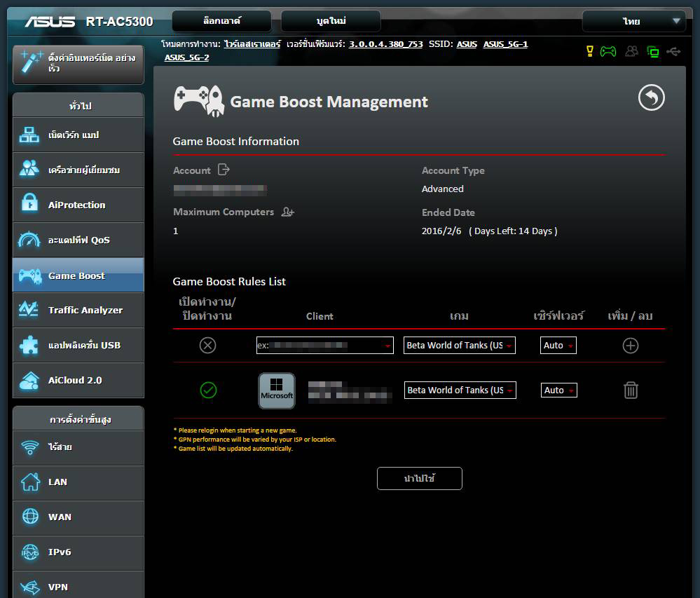
Task: Click the back arrow icon in Game Boost Management
Action: tap(652, 97)
